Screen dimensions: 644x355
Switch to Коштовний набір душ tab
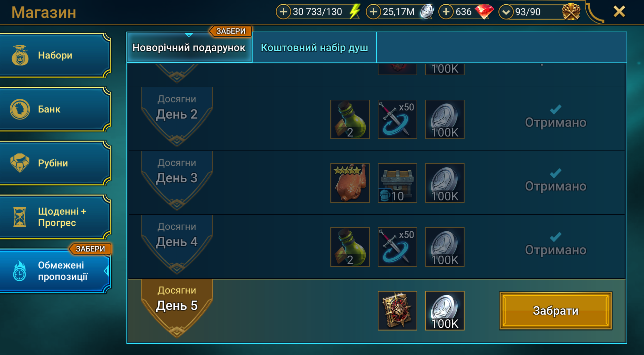[x=314, y=47]
